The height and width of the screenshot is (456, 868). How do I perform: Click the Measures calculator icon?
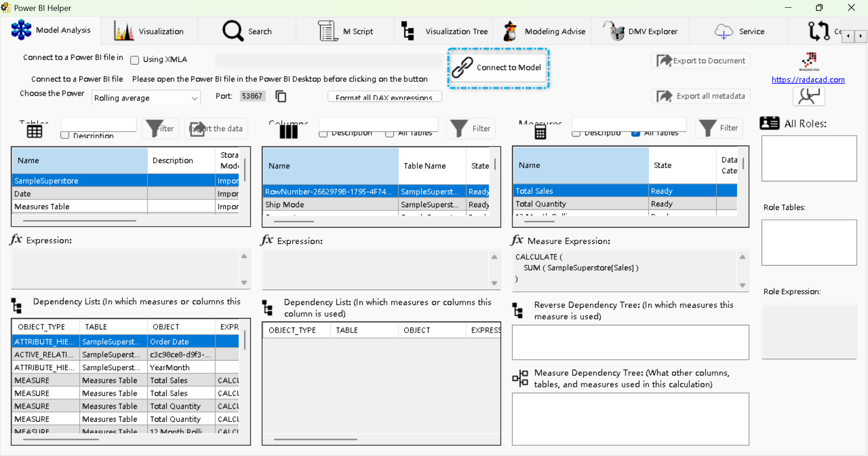[540, 133]
